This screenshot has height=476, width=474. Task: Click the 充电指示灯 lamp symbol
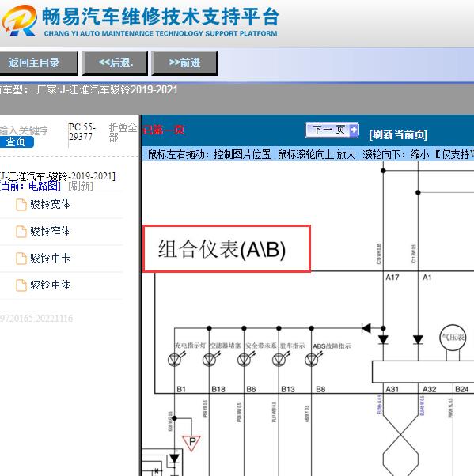click(x=176, y=360)
